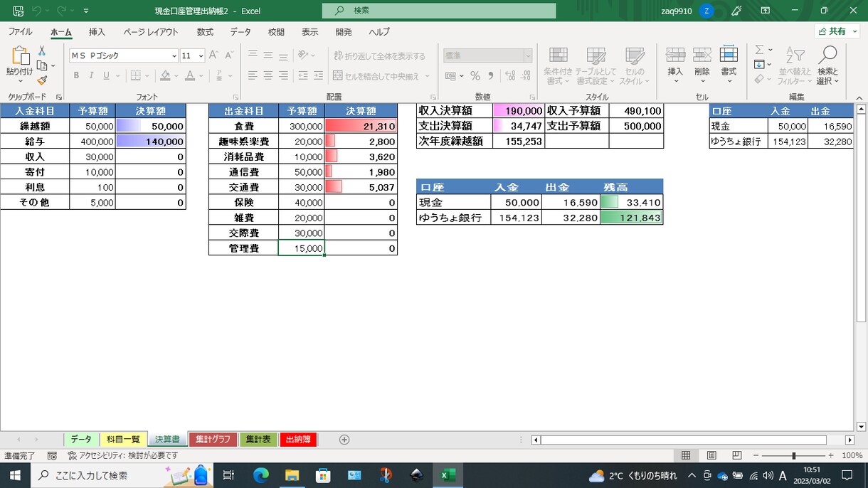Click the Paste clipboard icon
Image resolution: width=868 pixels, height=488 pixels.
(20, 56)
